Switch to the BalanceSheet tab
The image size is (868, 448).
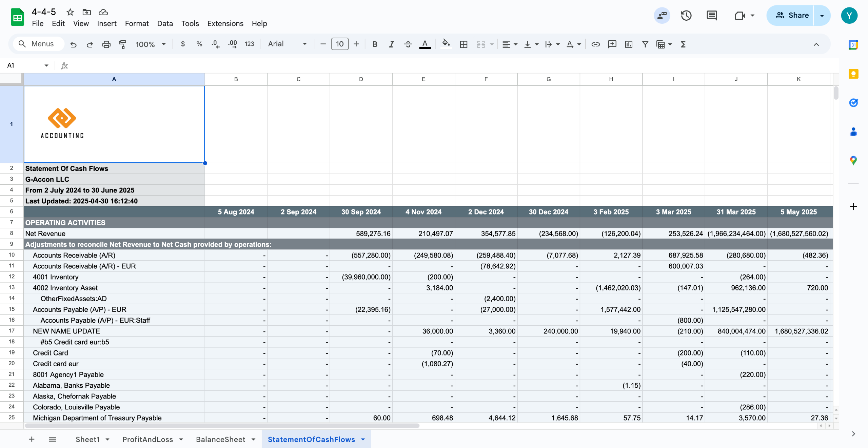(220, 439)
